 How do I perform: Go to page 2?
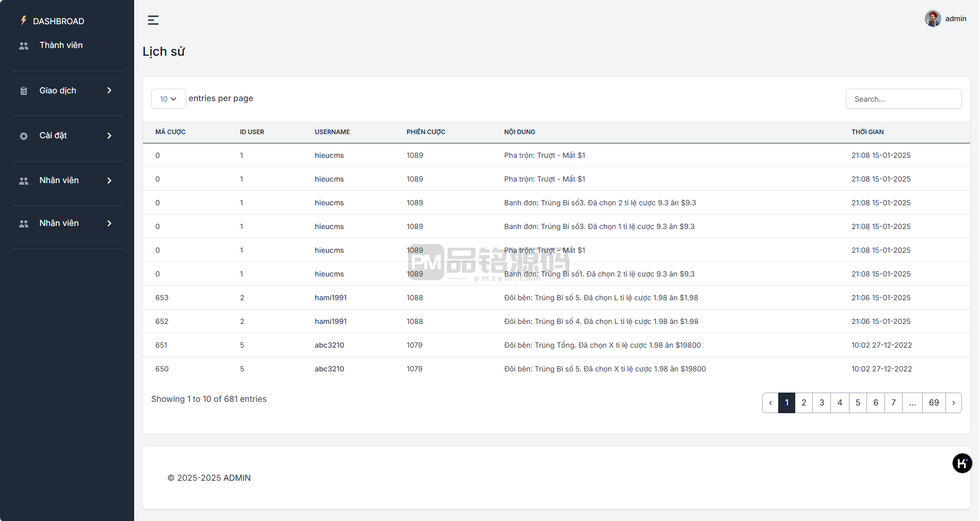[804, 403]
